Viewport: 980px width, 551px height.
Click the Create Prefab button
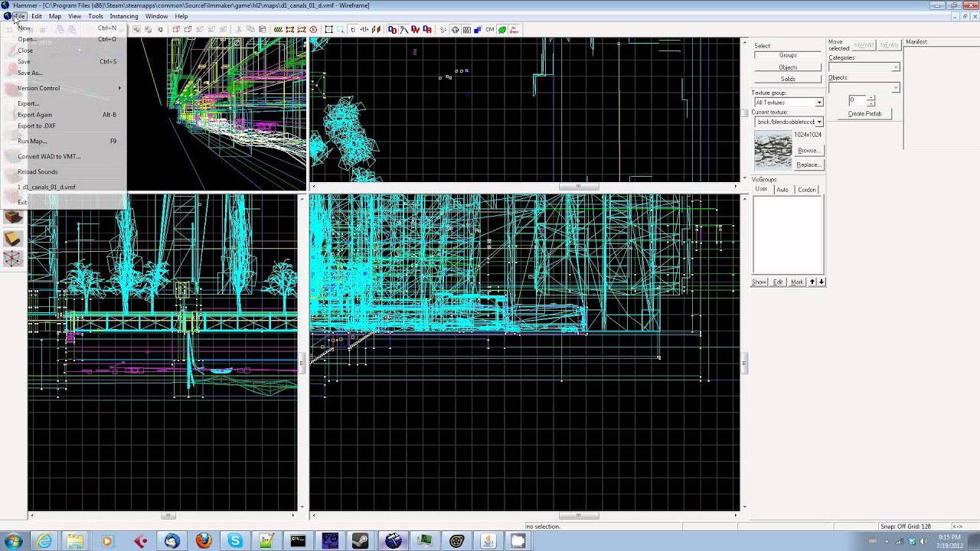[864, 114]
